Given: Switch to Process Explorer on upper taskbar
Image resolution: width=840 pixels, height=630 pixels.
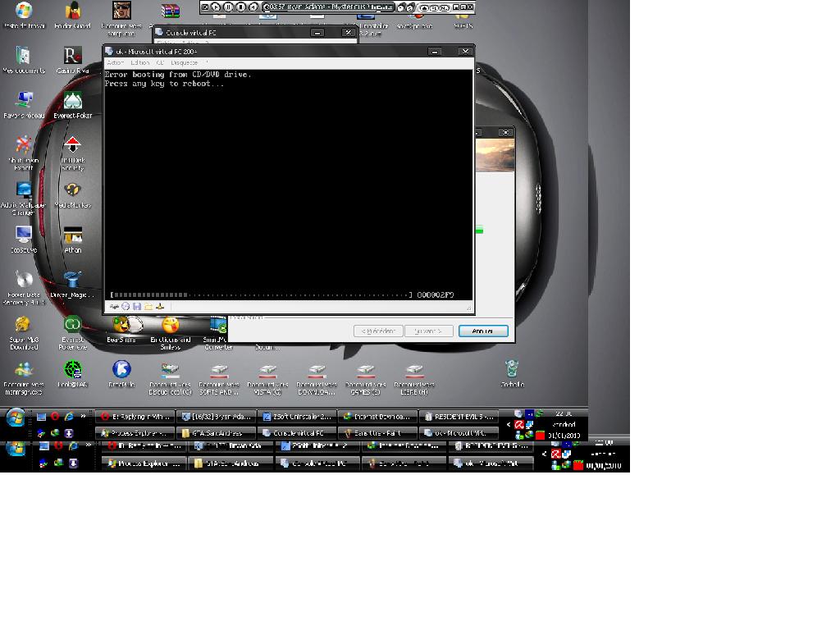Looking at the screenshot, I should 135,432.
